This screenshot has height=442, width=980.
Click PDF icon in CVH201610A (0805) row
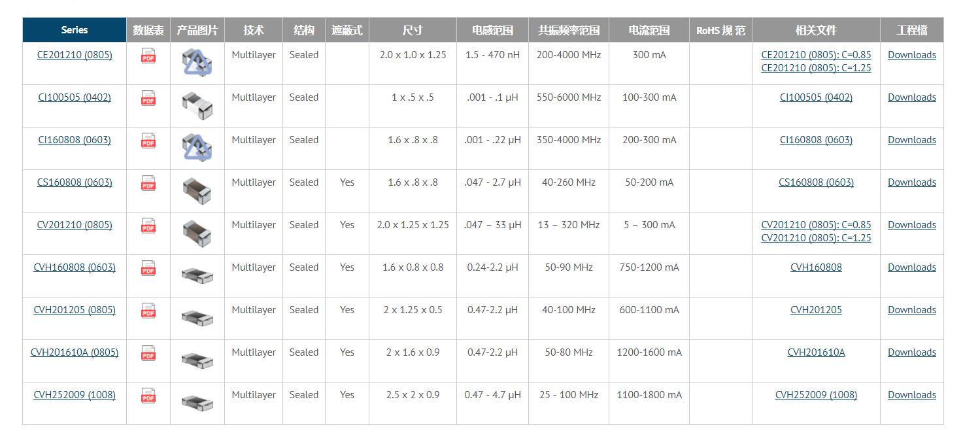pos(148,354)
